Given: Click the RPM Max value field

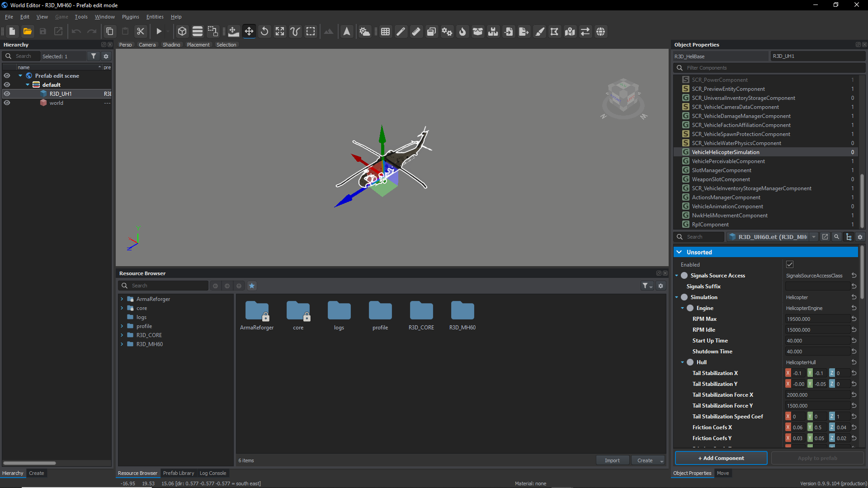Looking at the screenshot, I should [x=816, y=319].
